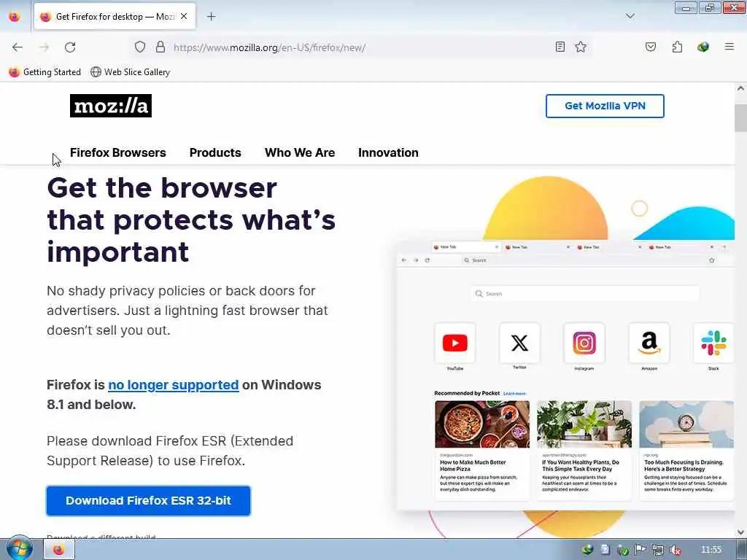The image size is (747, 560).
Task: Click the taskbar clock showing 11:55
Action: pyautogui.click(x=711, y=550)
